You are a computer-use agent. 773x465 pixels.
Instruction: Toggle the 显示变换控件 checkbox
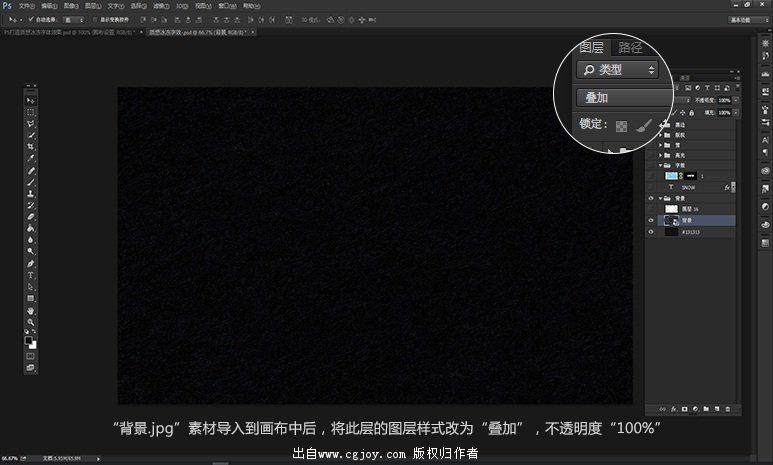(95, 20)
